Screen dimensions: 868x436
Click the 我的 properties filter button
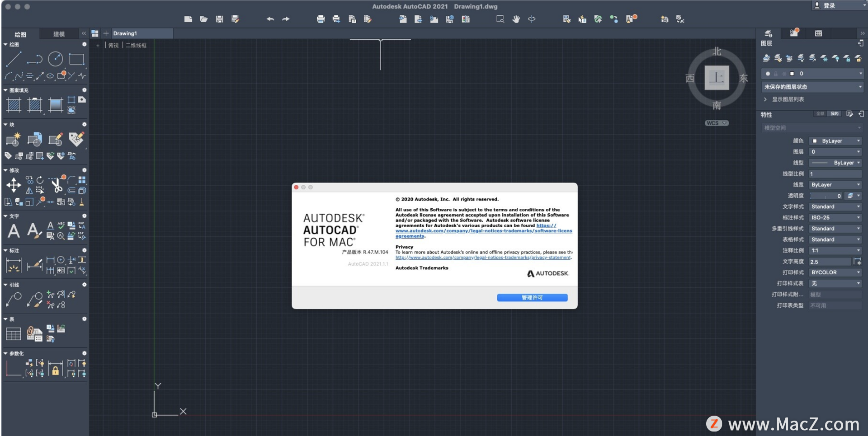pos(835,114)
